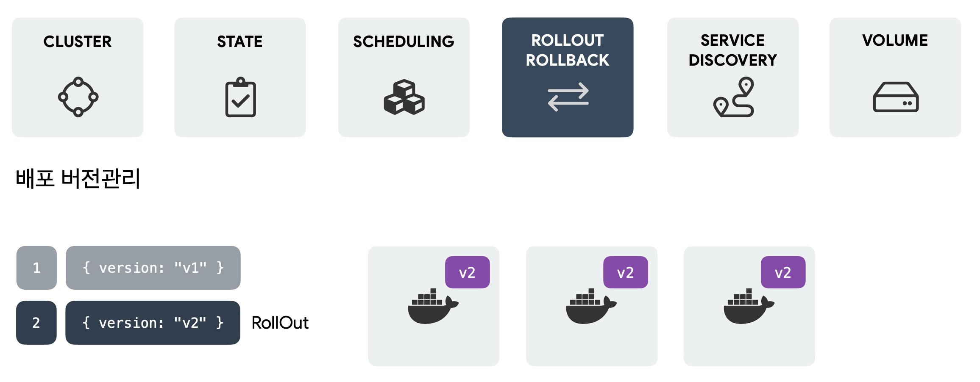This screenshot has height=382, width=980.
Task: Open the VOLUME card title
Action: 895,40
